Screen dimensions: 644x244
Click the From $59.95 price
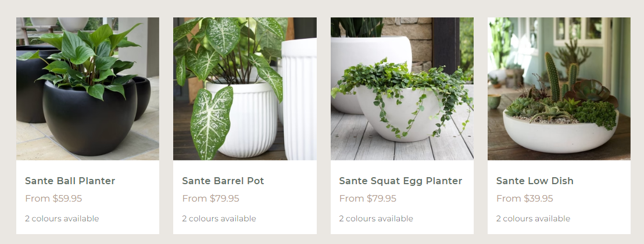[53, 199]
